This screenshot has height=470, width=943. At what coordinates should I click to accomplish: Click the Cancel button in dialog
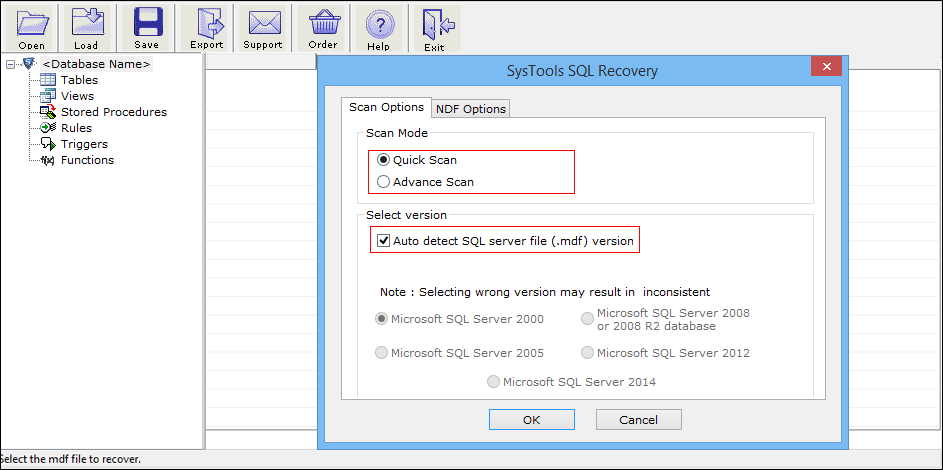point(639,420)
